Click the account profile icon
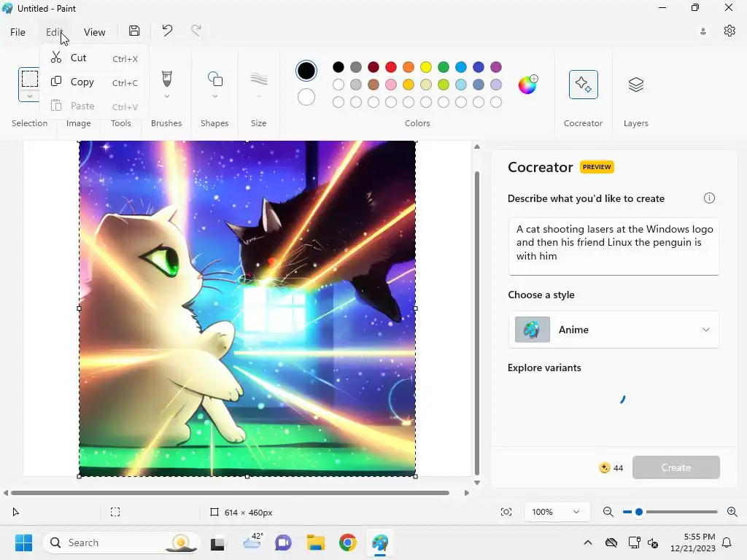 point(703,31)
